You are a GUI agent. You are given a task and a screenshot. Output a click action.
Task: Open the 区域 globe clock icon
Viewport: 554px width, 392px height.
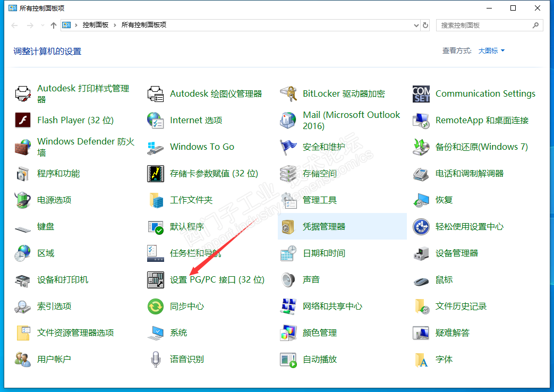tap(23, 253)
